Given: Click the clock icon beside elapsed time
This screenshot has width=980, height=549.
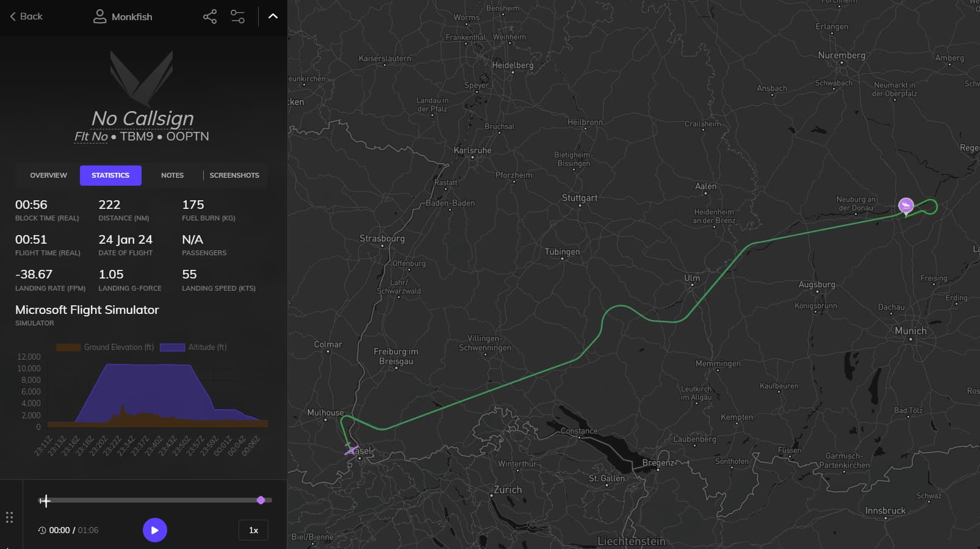Looking at the screenshot, I should (42, 530).
